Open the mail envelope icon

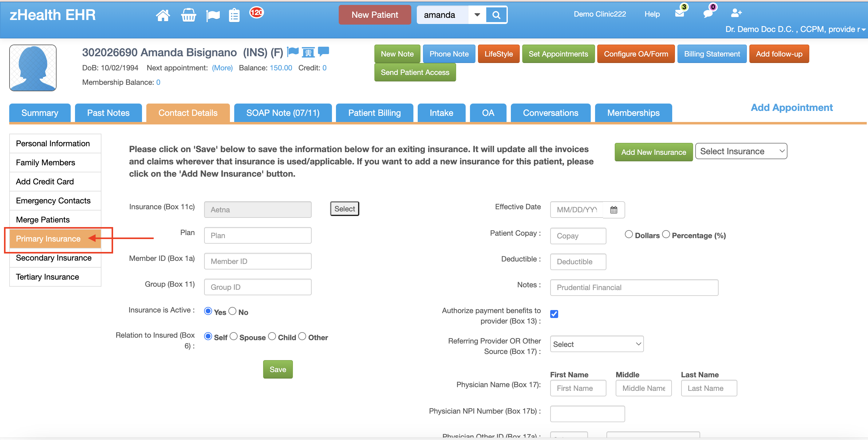[679, 13]
